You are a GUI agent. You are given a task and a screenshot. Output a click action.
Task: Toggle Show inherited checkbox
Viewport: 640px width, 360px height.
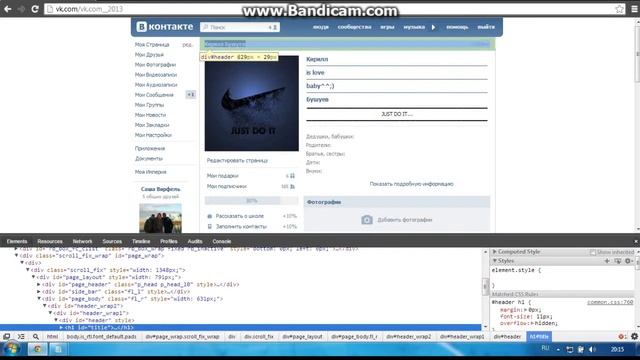tap(593, 252)
